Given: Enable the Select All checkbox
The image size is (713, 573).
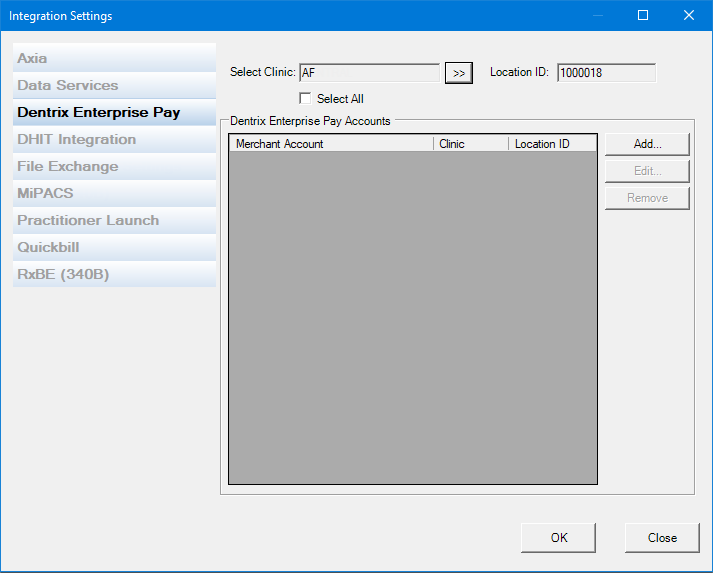Looking at the screenshot, I should coord(306,99).
